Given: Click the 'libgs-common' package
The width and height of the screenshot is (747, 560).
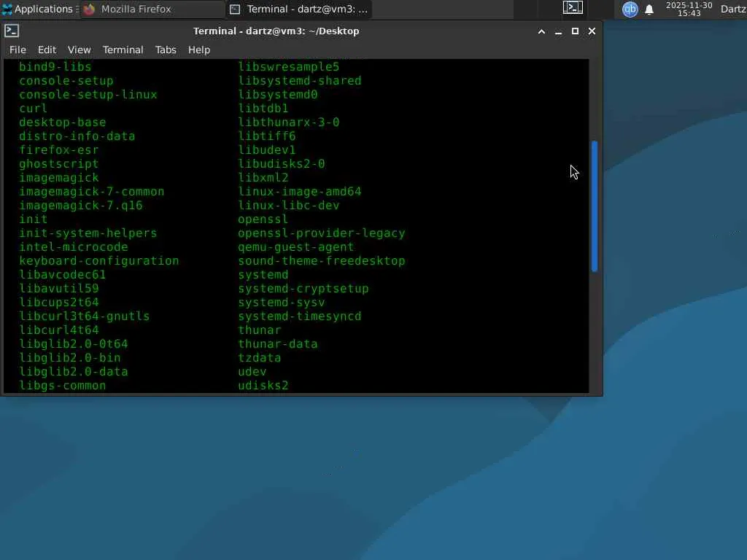Looking at the screenshot, I should coord(63,385).
